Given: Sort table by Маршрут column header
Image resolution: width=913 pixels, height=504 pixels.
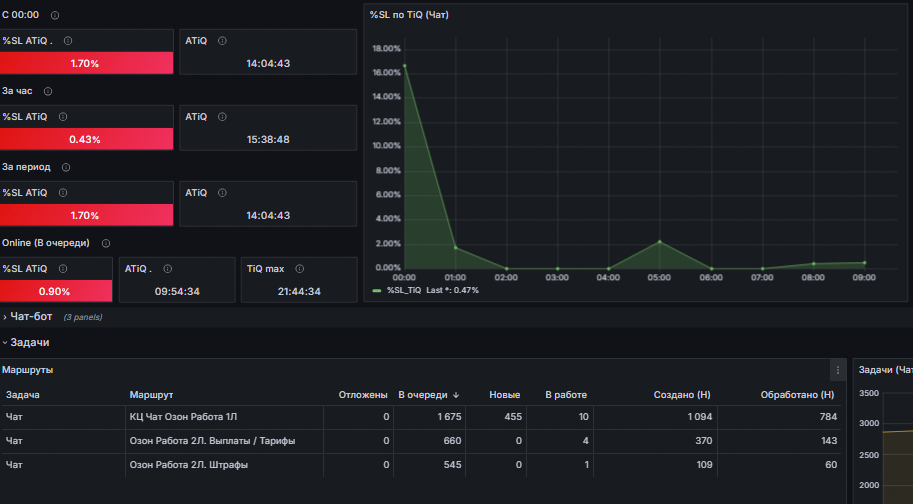Looking at the screenshot, I should coord(151,395).
